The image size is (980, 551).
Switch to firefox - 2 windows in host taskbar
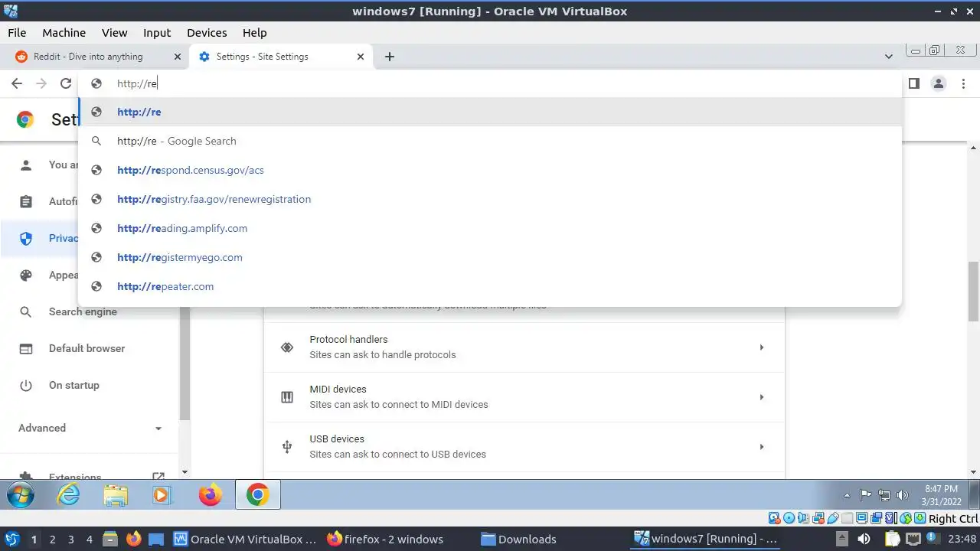[385, 539]
